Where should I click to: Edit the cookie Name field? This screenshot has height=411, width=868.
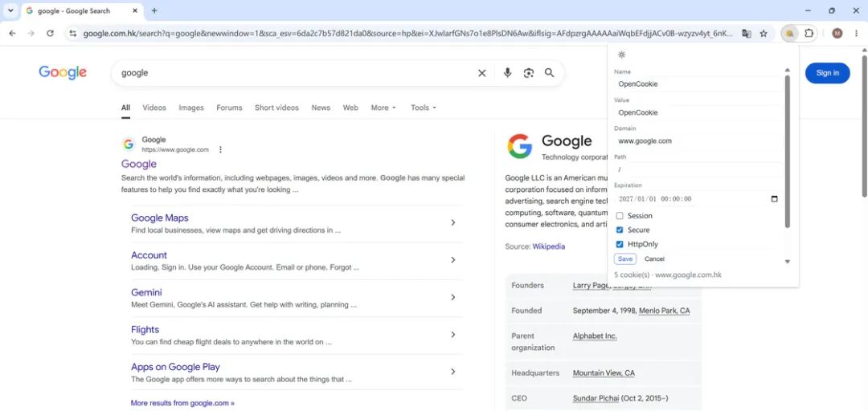tap(698, 84)
